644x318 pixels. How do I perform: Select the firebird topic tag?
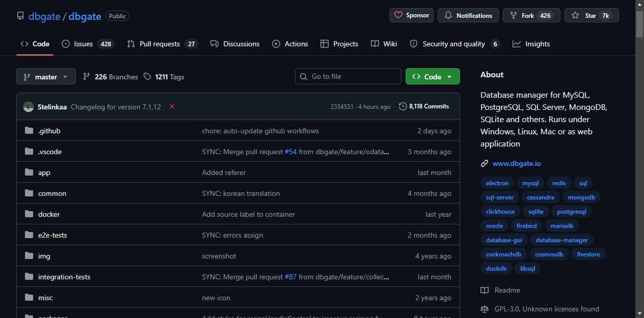click(526, 226)
